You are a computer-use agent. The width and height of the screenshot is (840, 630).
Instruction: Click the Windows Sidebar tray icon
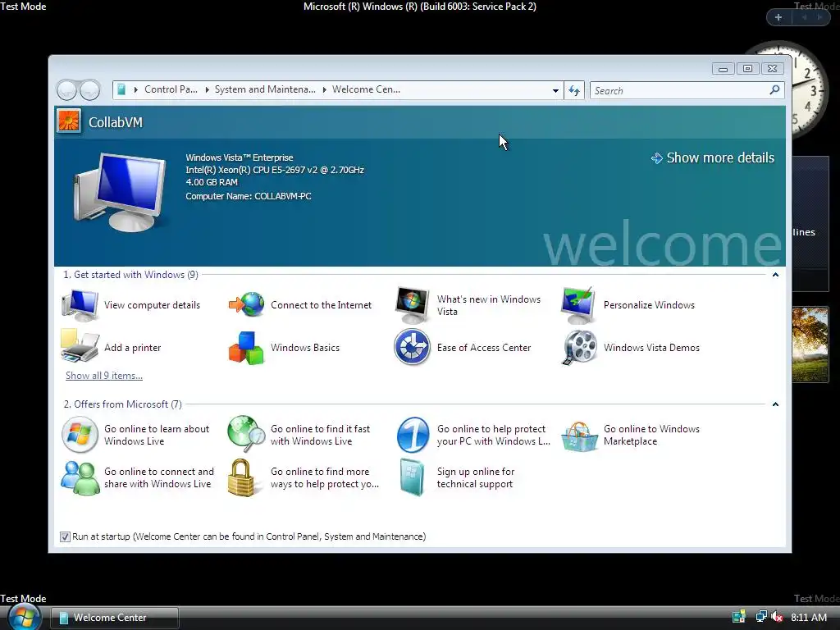click(x=739, y=617)
